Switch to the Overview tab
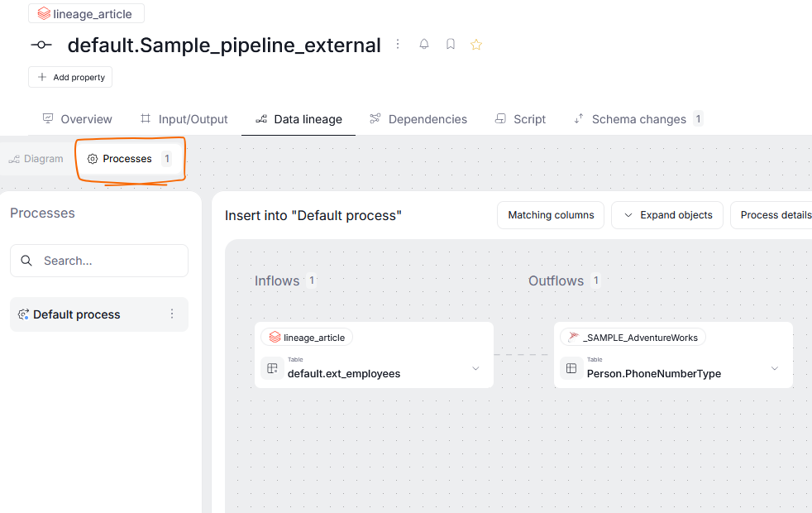The height and width of the screenshot is (513, 812). tap(77, 119)
